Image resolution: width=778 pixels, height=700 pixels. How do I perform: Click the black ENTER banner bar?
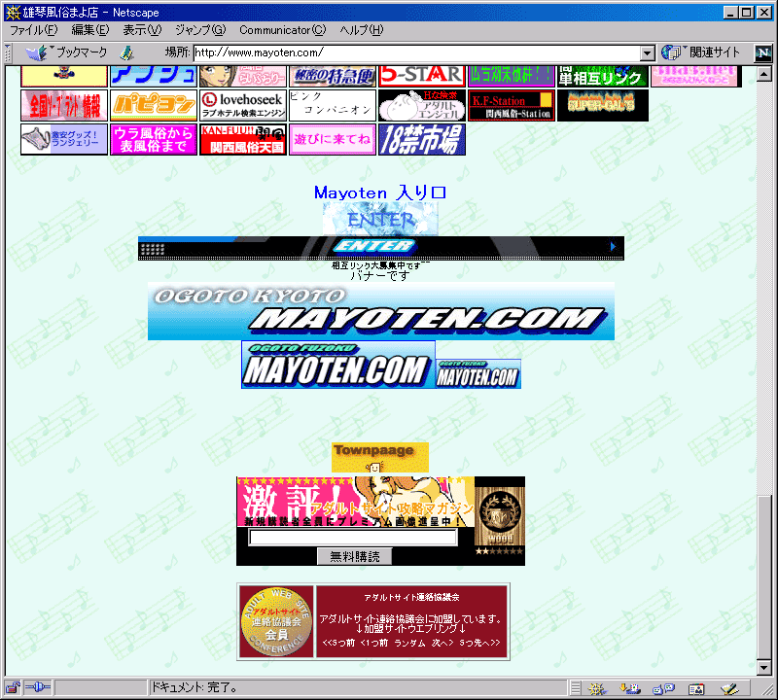point(381,248)
